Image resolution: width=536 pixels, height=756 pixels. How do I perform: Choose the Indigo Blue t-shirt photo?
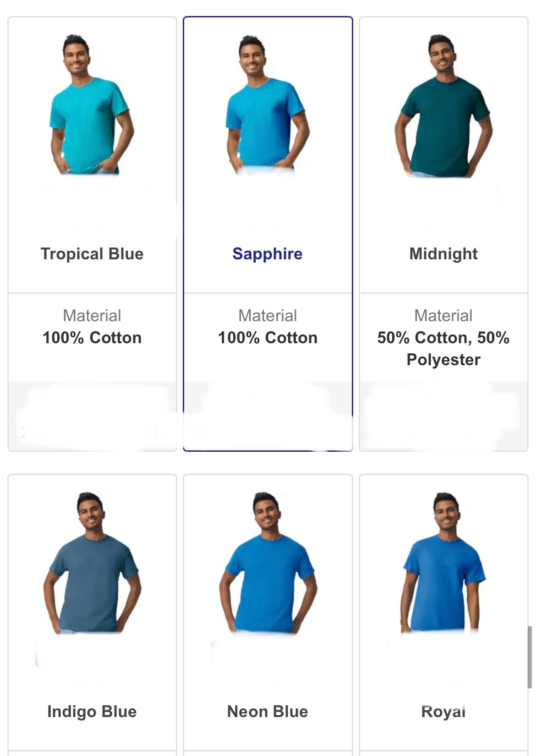click(x=92, y=563)
